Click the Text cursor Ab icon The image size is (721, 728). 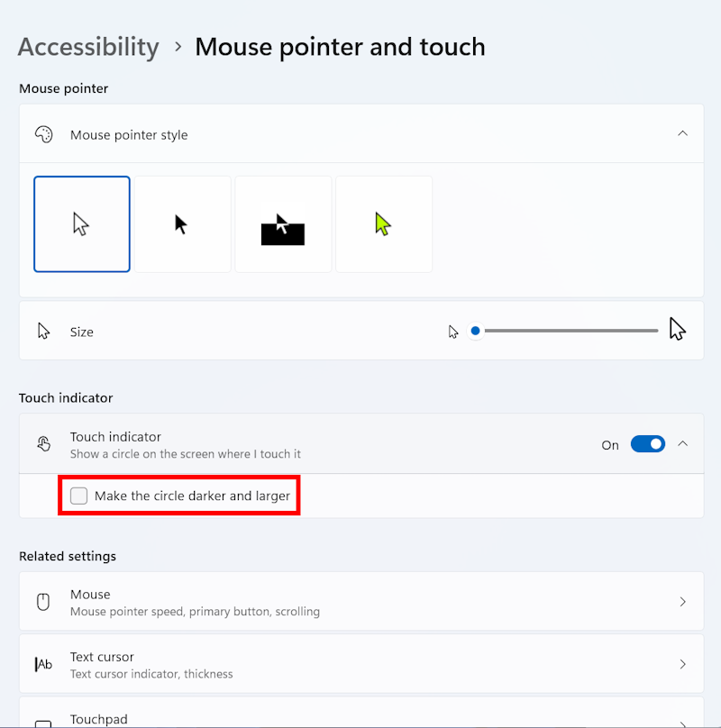(43, 665)
